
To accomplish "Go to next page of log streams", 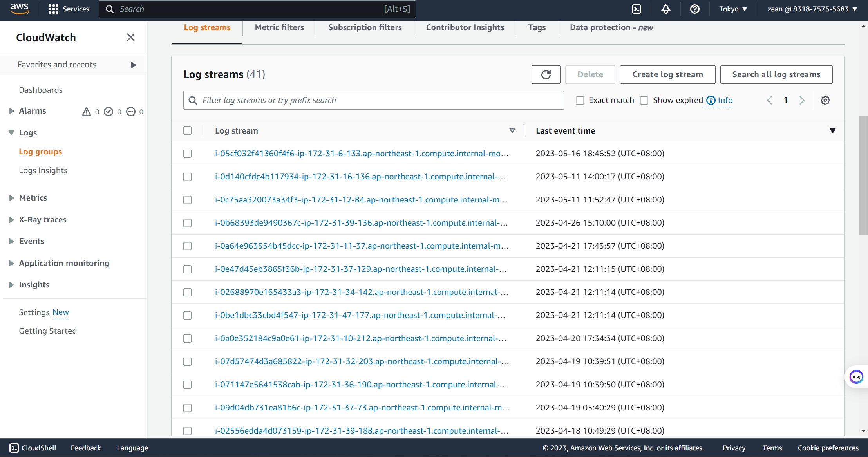I will click(x=802, y=100).
